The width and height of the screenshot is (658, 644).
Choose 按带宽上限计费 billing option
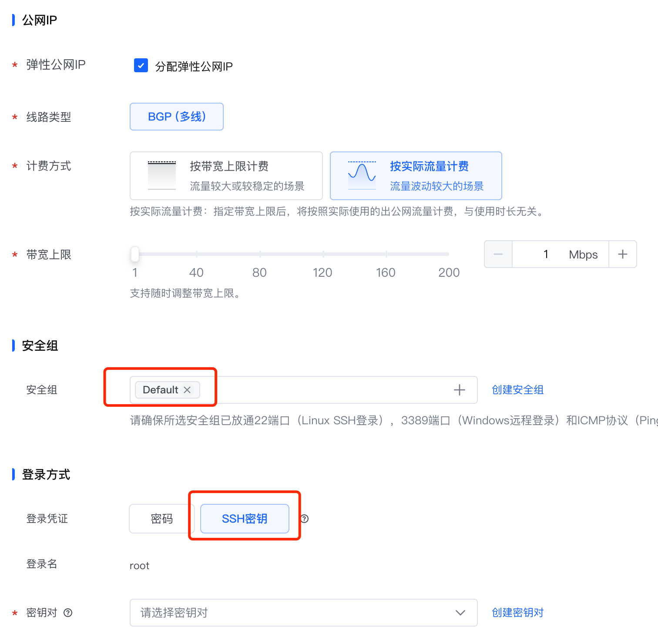click(x=226, y=176)
